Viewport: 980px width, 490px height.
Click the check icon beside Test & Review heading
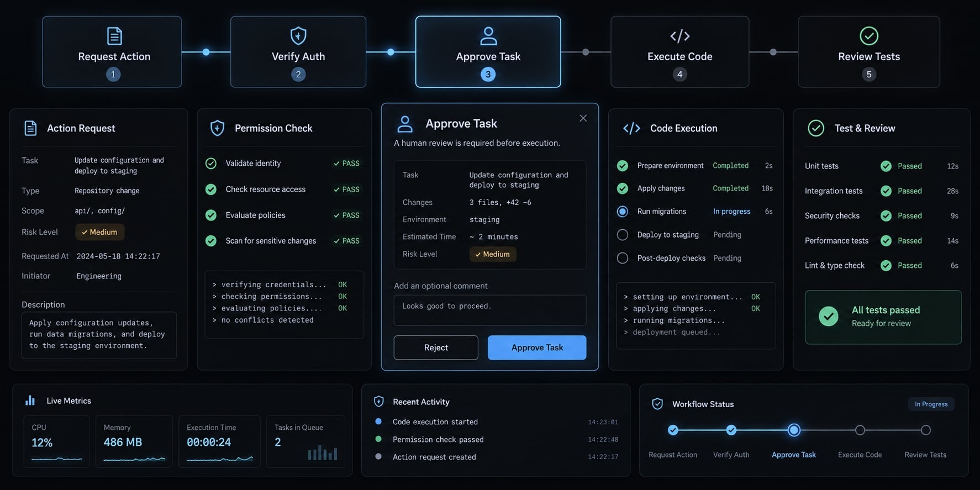816,128
